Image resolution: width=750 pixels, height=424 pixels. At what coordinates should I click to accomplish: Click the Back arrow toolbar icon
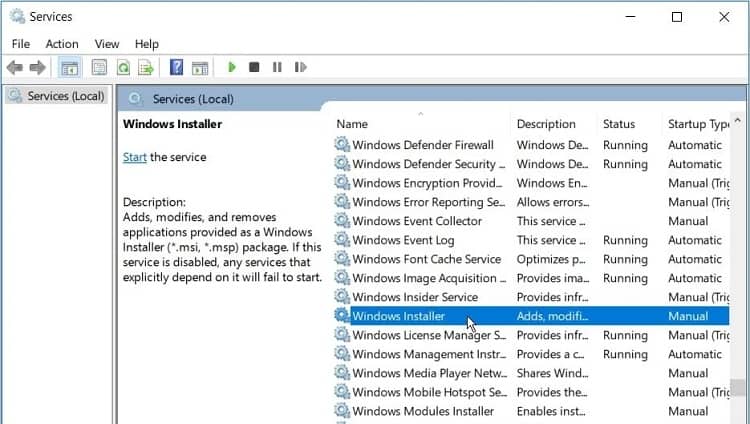click(x=15, y=67)
